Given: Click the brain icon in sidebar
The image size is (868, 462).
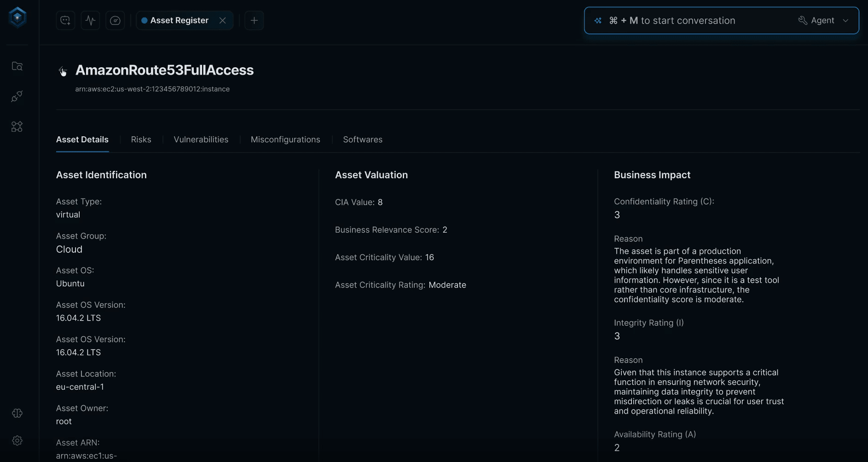Looking at the screenshot, I should (x=17, y=413).
